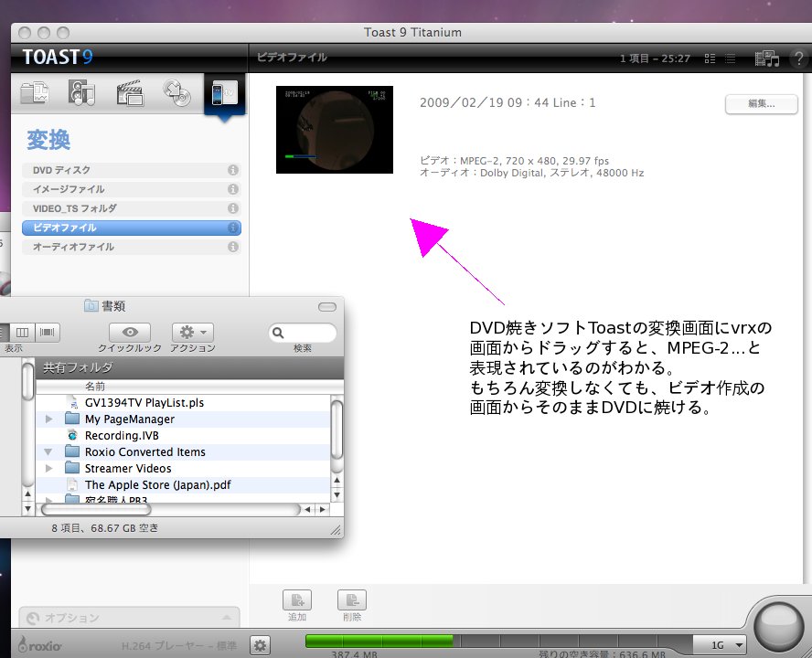
Task: Click Finder file list scroll up arrow
Action: pyautogui.click(x=337, y=480)
